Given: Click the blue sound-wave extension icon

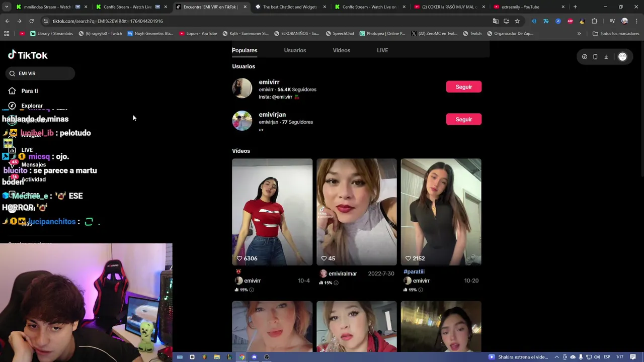Looking at the screenshot, I should click(x=534, y=21).
